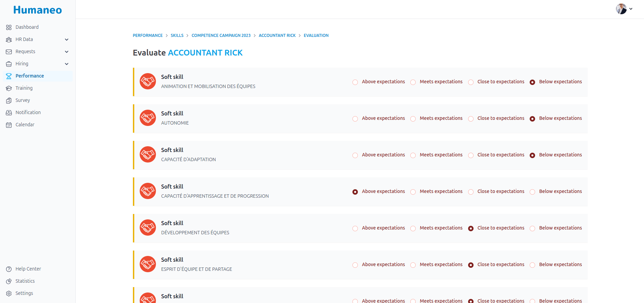Select Above expectations for Autonomie
644x303 pixels.
pyautogui.click(x=355, y=119)
